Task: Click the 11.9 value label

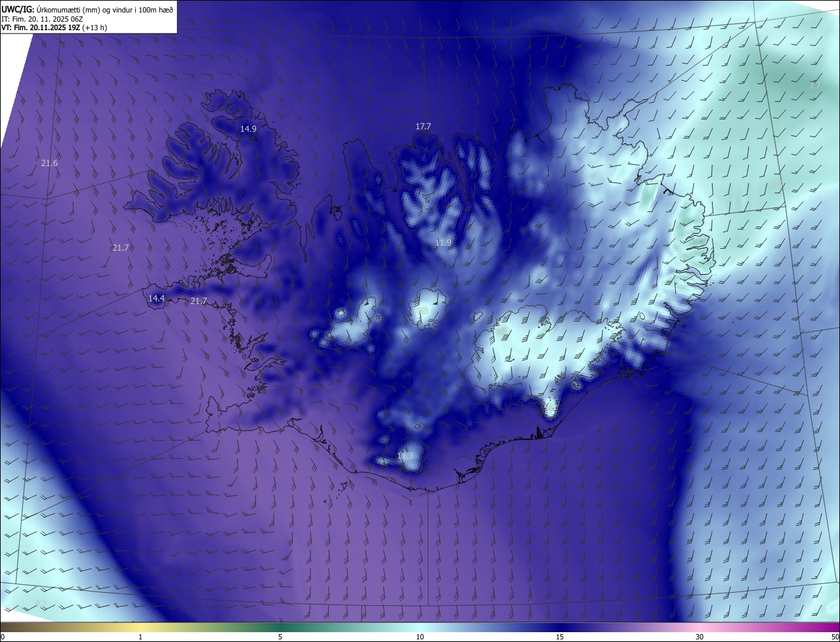Action: pyautogui.click(x=444, y=243)
